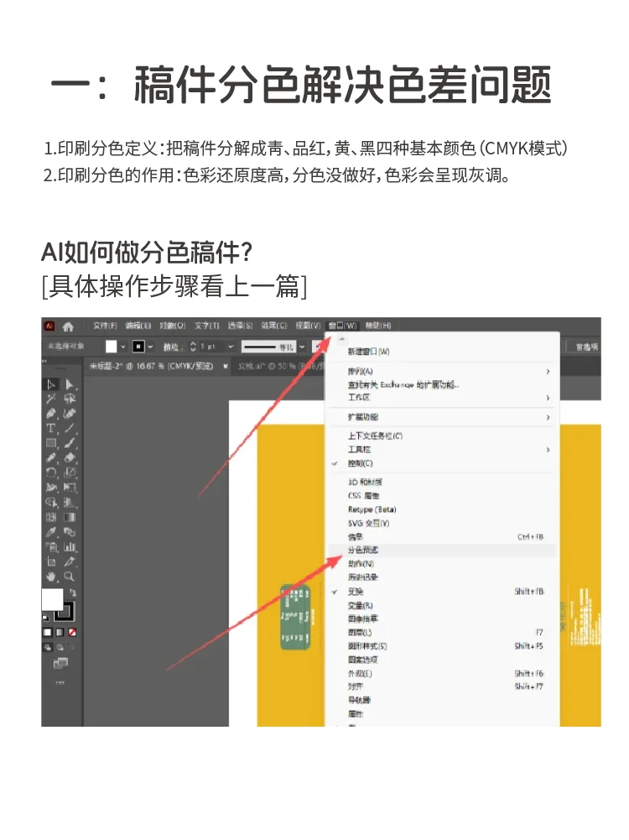Click the toolbox fill color box
Screen dimensions: 629x840
(x=53, y=599)
